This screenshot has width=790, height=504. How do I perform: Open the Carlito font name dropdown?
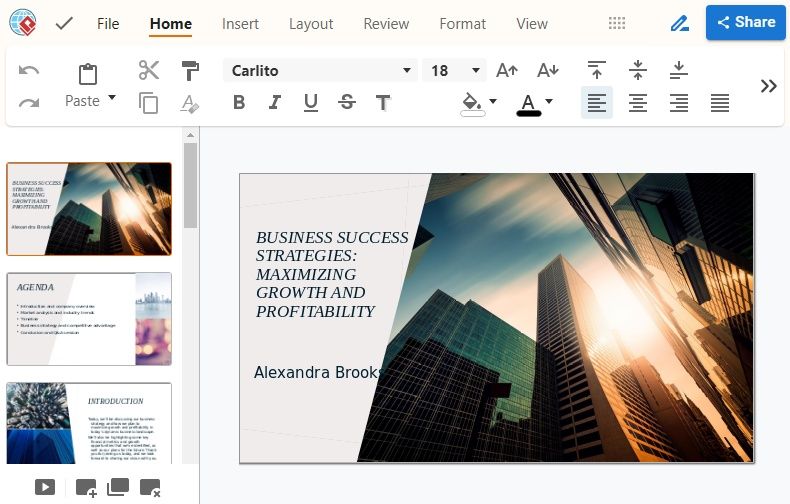[319, 71]
